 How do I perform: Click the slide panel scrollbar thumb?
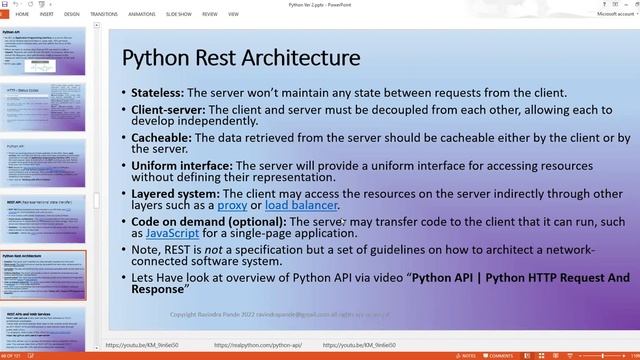coord(96,200)
